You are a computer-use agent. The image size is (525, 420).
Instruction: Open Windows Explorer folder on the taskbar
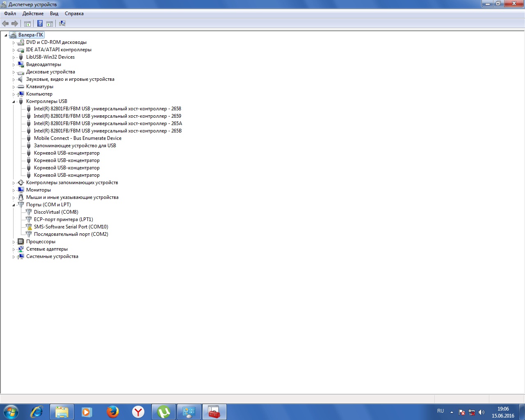pos(62,412)
